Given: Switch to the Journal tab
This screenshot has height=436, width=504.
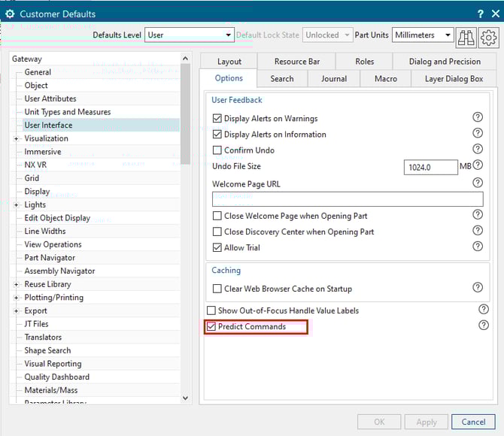Looking at the screenshot, I should pyautogui.click(x=334, y=79).
